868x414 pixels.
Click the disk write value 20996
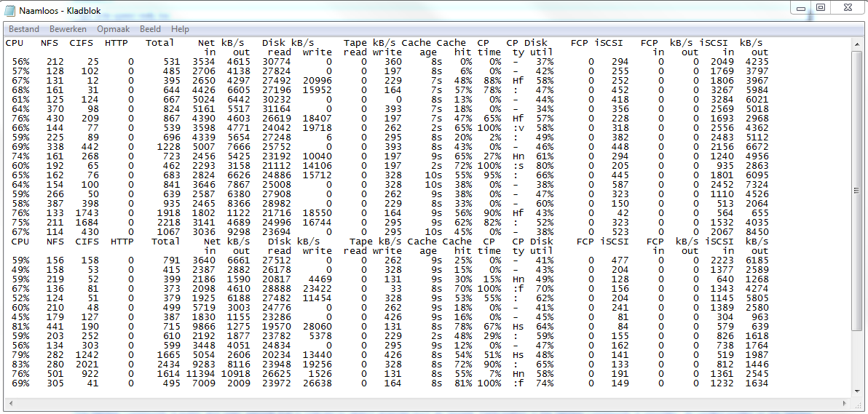[317, 79]
